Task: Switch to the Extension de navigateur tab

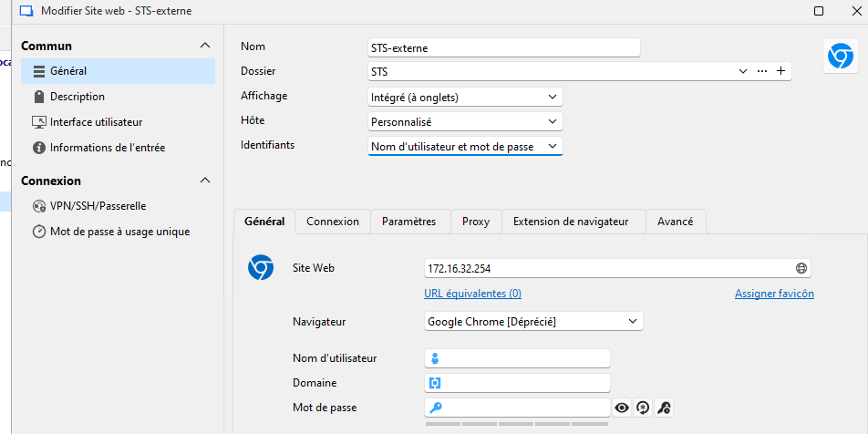Action: 571,222
